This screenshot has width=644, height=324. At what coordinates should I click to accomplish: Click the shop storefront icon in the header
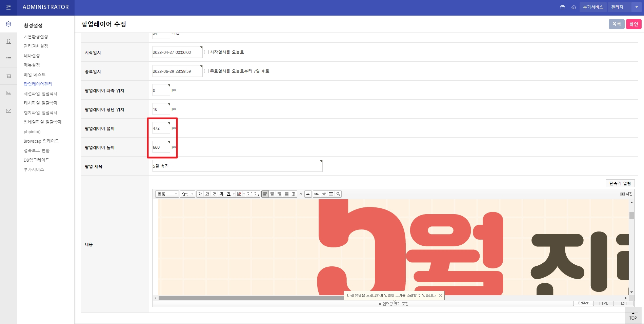pos(562,7)
